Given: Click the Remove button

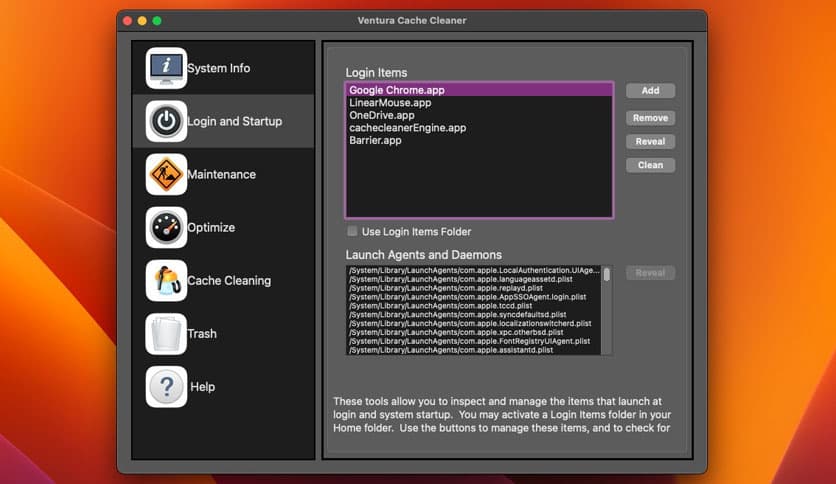Looking at the screenshot, I should coord(650,118).
